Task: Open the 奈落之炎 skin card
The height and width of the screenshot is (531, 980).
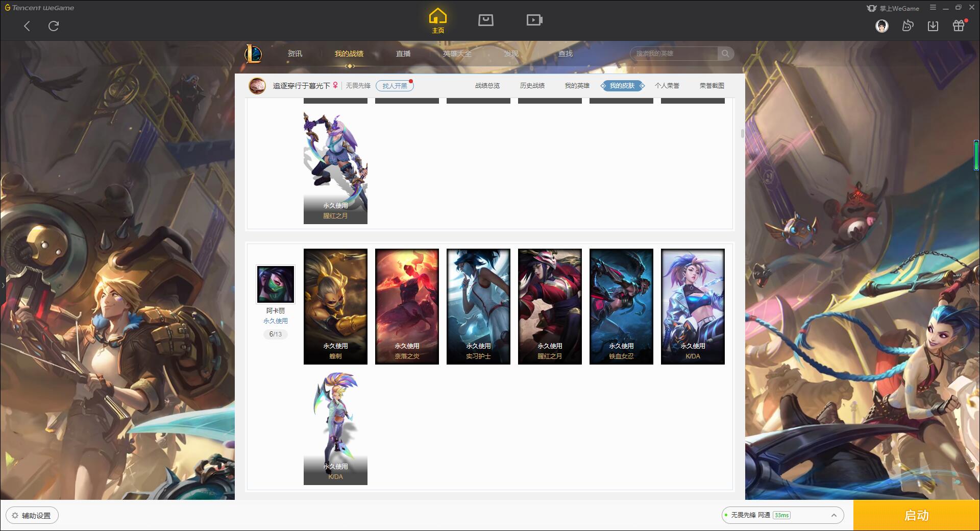Action: (x=407, y=306)
